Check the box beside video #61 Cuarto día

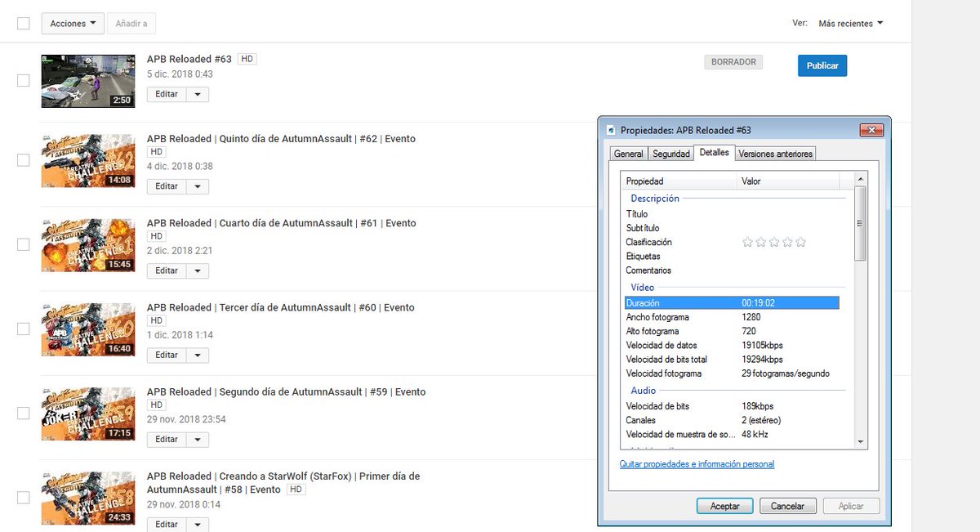(x=24, y=244)
